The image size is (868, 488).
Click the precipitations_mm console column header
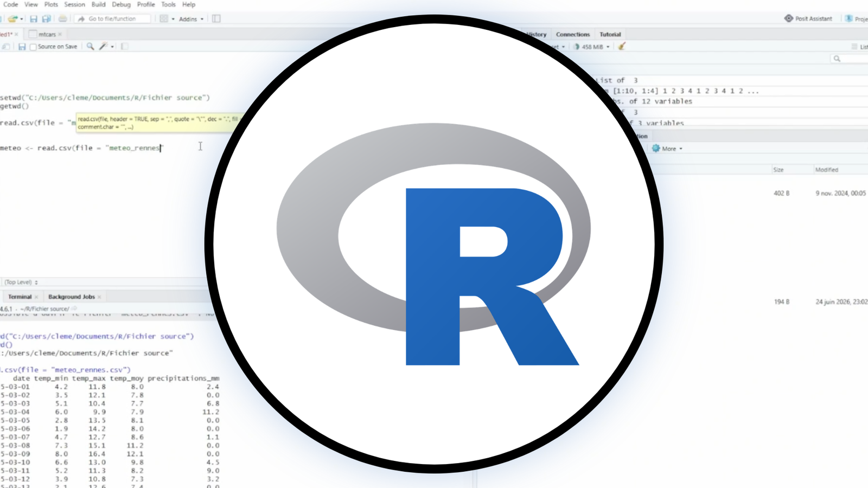[183, 378]
